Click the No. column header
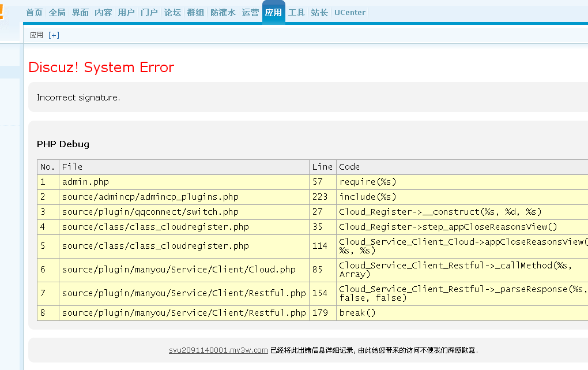The image size is (588, 370). point(48,167)
